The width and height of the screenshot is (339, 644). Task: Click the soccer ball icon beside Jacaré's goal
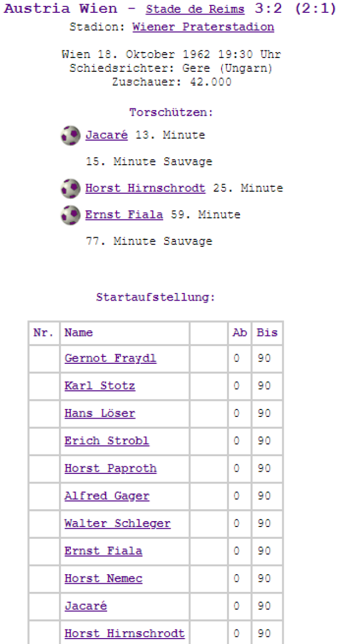coord(70,135)
